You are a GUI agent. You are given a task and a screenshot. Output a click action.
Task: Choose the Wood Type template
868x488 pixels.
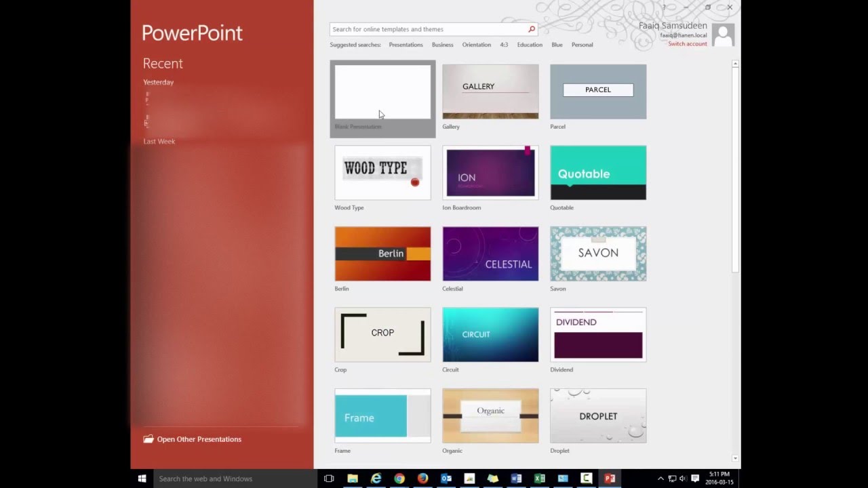[382, 173]
